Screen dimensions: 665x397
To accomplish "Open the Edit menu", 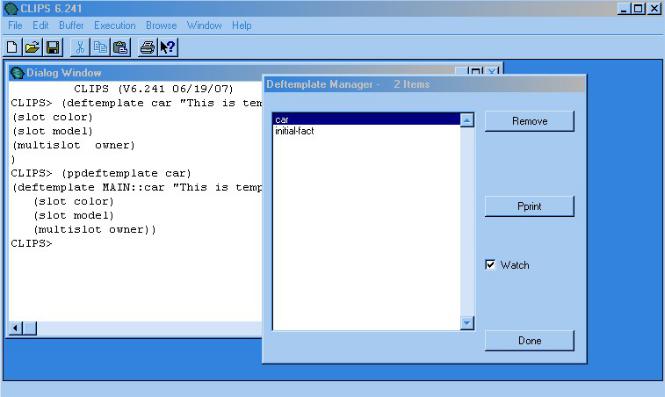I will point(40,25).
